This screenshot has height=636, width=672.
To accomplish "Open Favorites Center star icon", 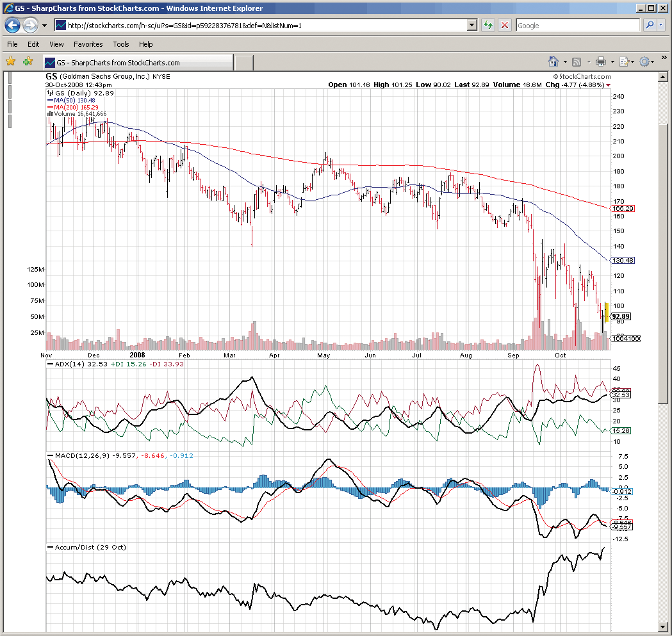I will click(10, 61).
